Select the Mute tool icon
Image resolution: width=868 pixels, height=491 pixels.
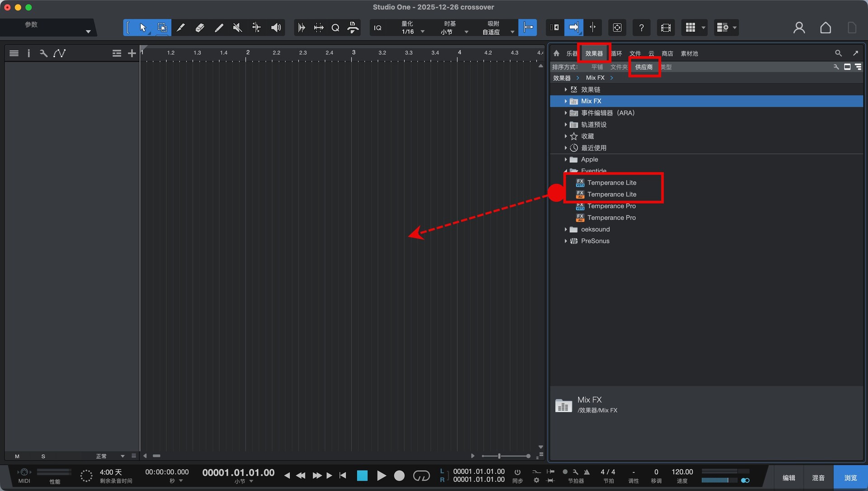[237, 28]
